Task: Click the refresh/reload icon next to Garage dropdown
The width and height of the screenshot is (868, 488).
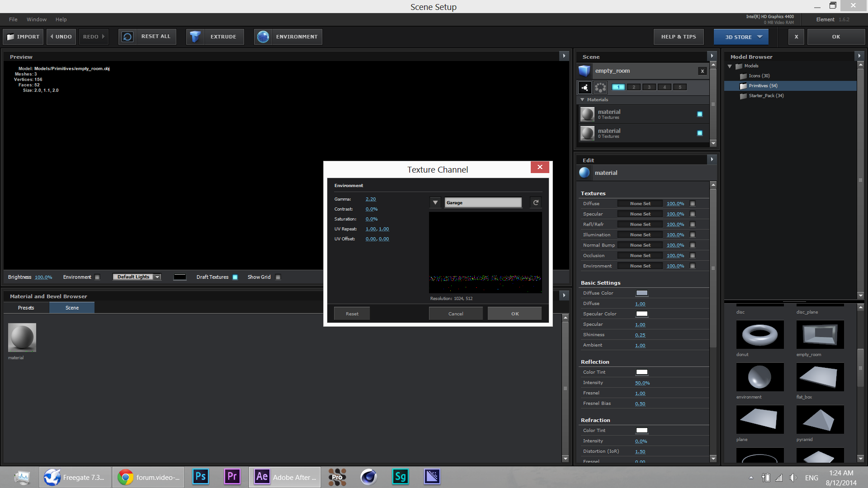Action: click(534, 202)
